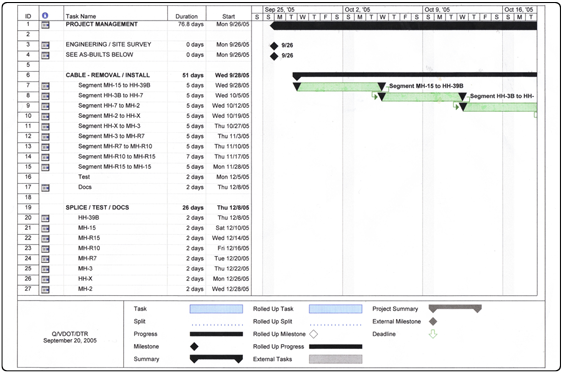Image resolution: width=563 pixels, height=374 pixels.
Task: Click the Task Name column header
Action: coord(81,16)
